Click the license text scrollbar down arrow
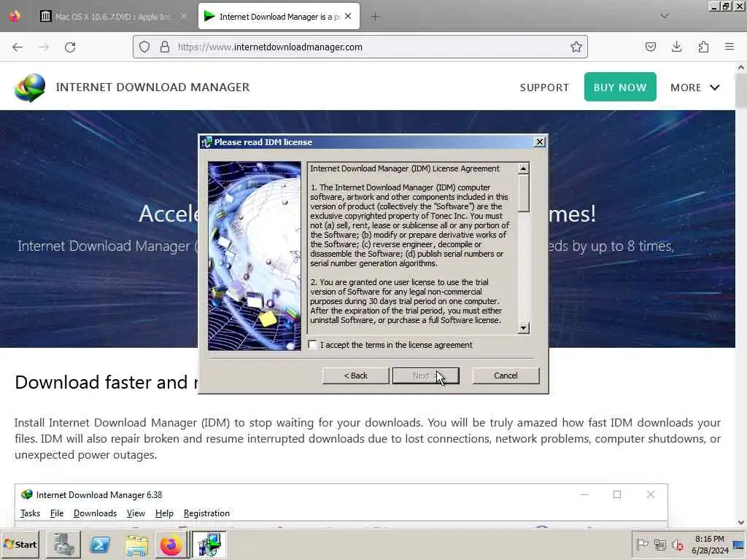Viewport: 747px width, 560px height. click(524, 328)
